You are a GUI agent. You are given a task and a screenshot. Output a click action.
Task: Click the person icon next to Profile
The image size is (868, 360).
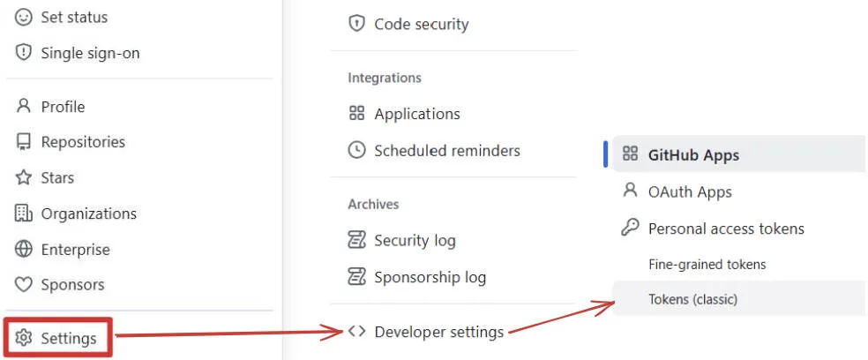tap(24, 107)
